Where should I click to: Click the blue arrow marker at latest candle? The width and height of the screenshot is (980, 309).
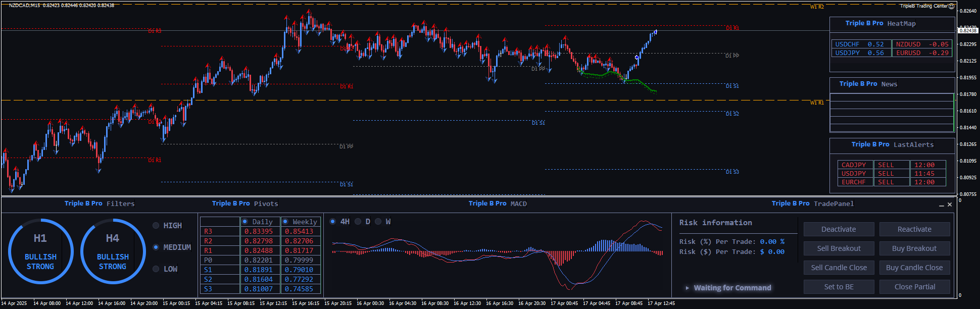[x=655, y=32]
